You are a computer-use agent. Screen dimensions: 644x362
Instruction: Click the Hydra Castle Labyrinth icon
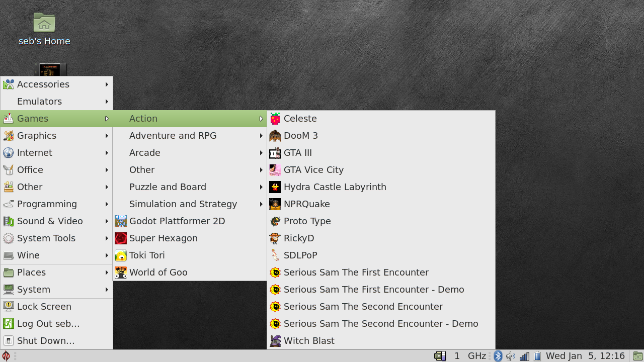click(275, 187)
